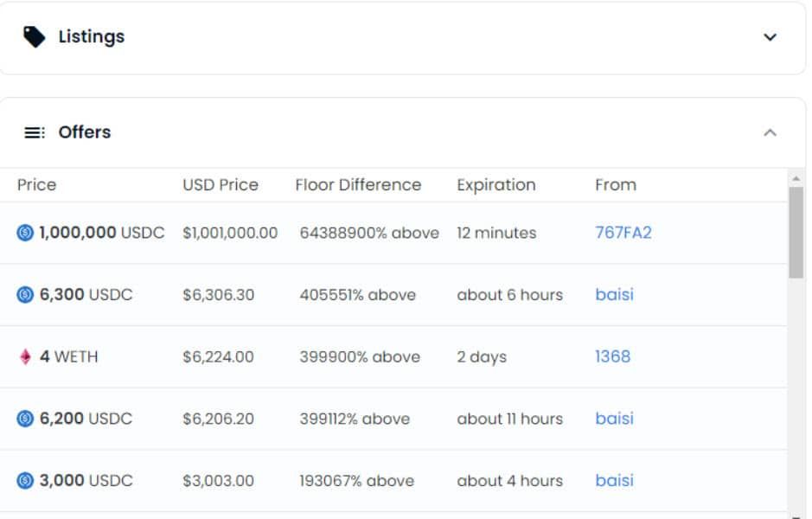Image resolution: width=812 pixels, height=519 pixels.
Task: Click USDC coin icon beside 6,200
Action: point(25,419)
